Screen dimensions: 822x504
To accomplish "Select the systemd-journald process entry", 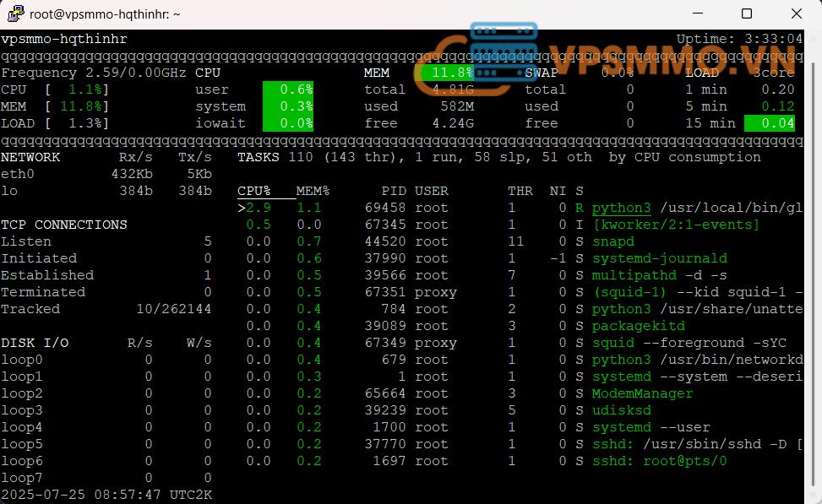I will [659, 258].
